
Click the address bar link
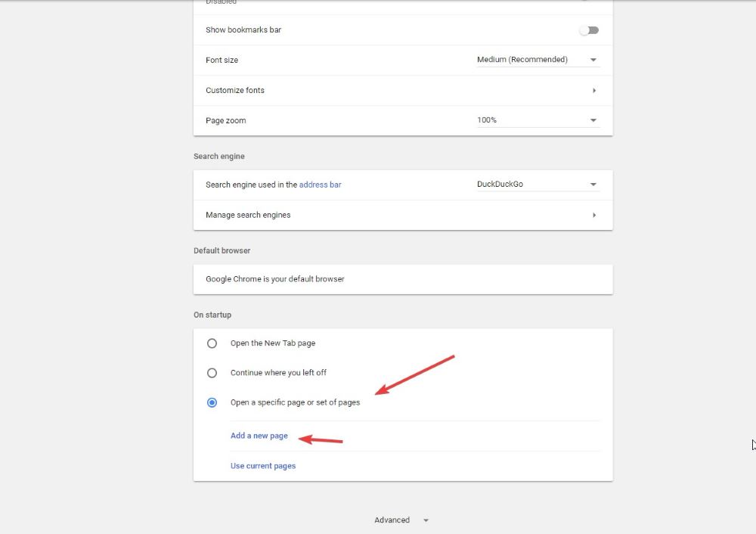(x=320, y=185)
